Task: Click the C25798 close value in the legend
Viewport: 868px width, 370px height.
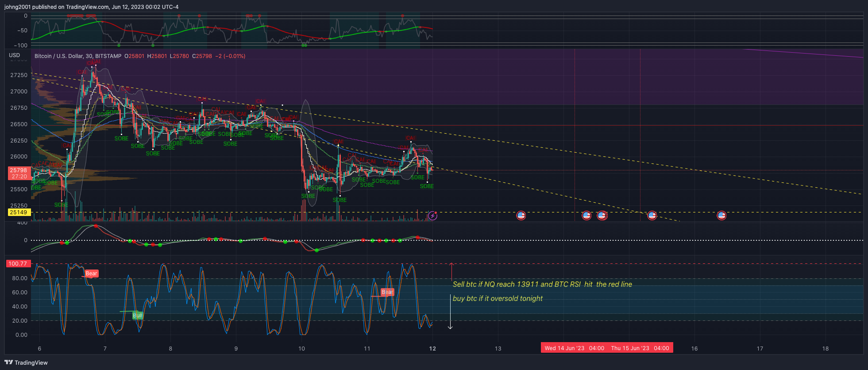Action: (x=202, y=56)
